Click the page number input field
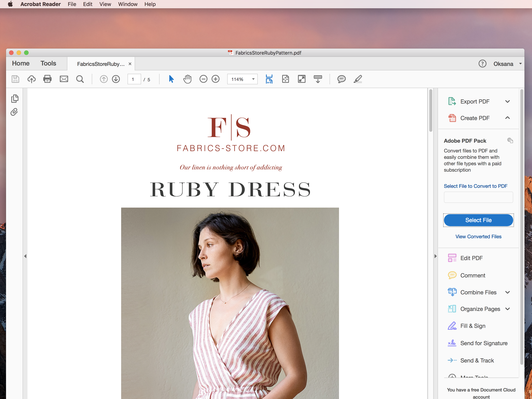532x399 pixels. click(134, 79)
